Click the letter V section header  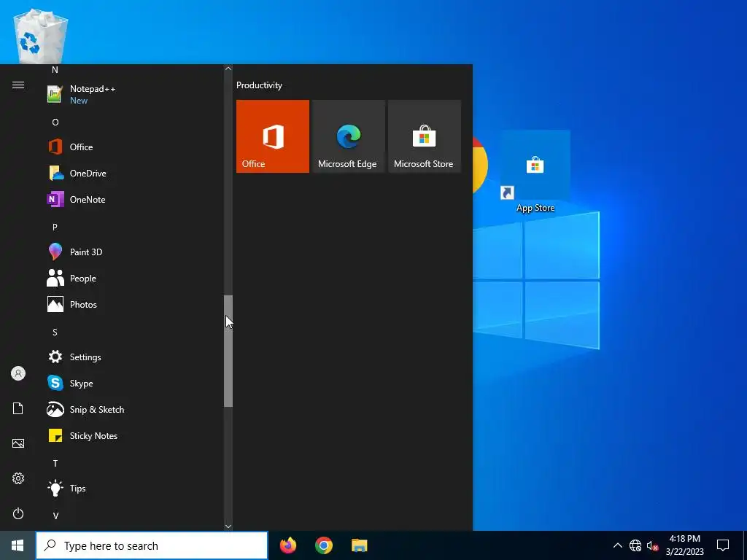pyautogui.click(x=55, y=516)
